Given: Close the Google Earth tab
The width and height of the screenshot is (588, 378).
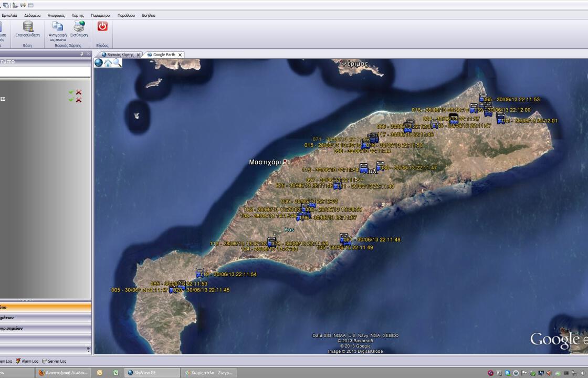Looking at the screenshot, I should 180,55.
